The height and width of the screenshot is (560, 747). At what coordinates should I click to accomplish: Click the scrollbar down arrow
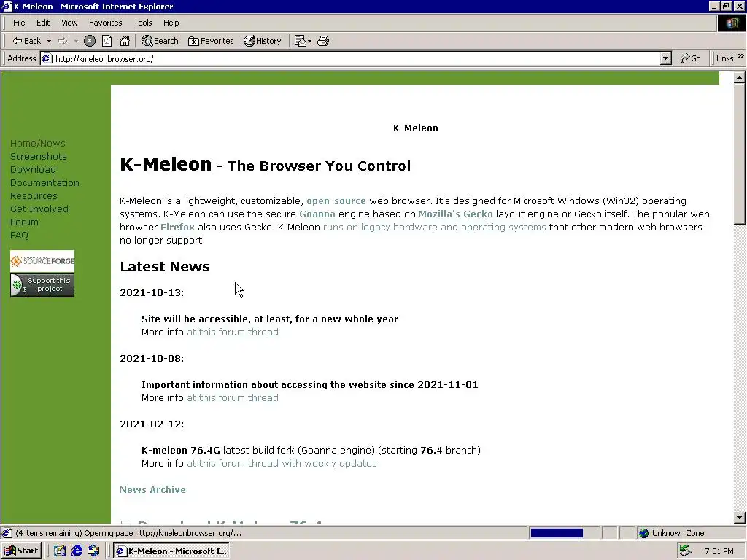[x=739, y=518]
